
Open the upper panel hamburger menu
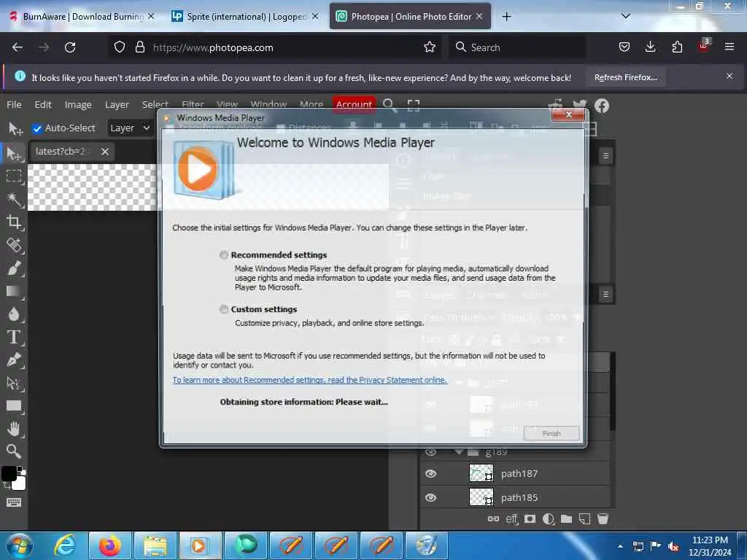pos(605,156)
